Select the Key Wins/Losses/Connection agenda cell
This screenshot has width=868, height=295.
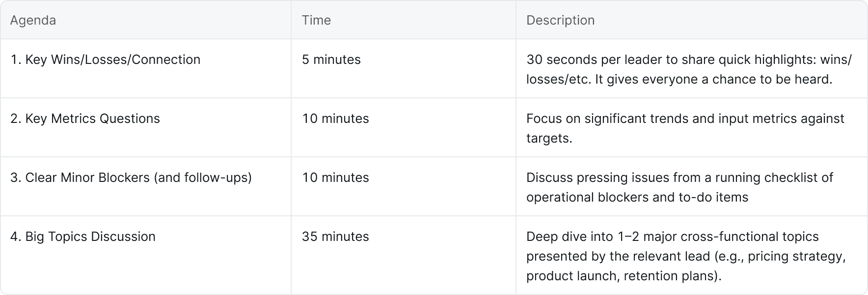click(x=105, y=59)
